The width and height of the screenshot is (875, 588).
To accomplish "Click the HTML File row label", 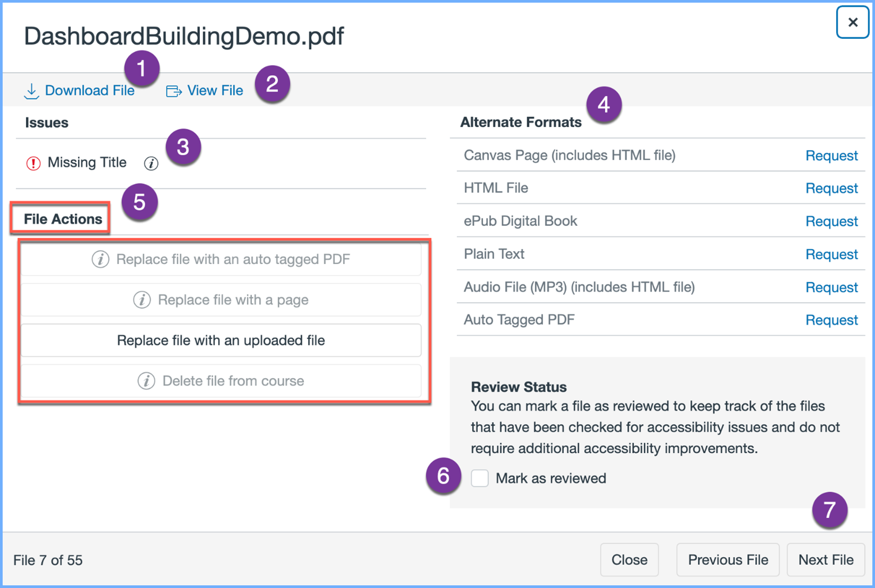I will point(496,188).
